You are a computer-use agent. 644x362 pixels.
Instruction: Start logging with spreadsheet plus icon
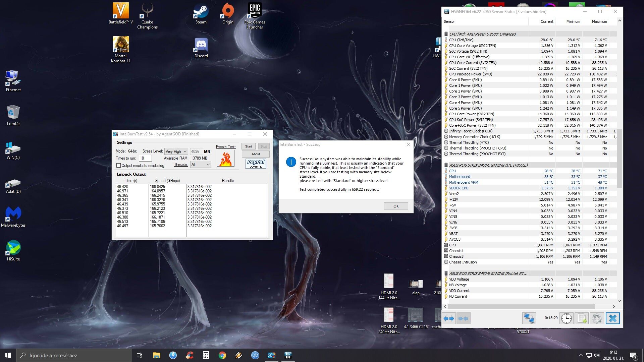(582, 318)
